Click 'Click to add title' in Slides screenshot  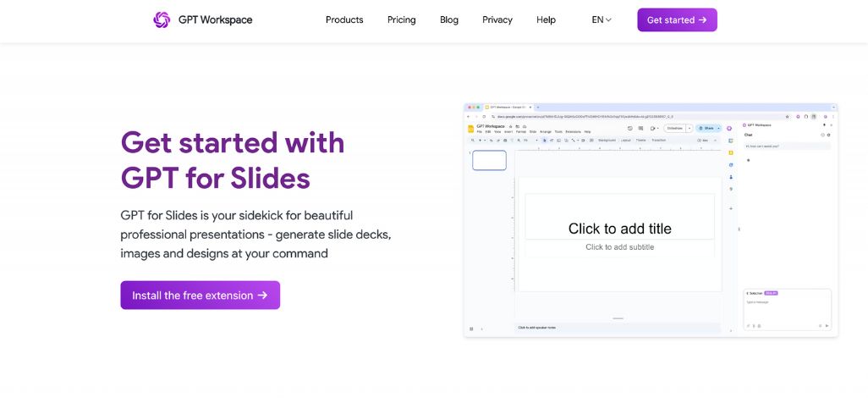tap(619, 229)
